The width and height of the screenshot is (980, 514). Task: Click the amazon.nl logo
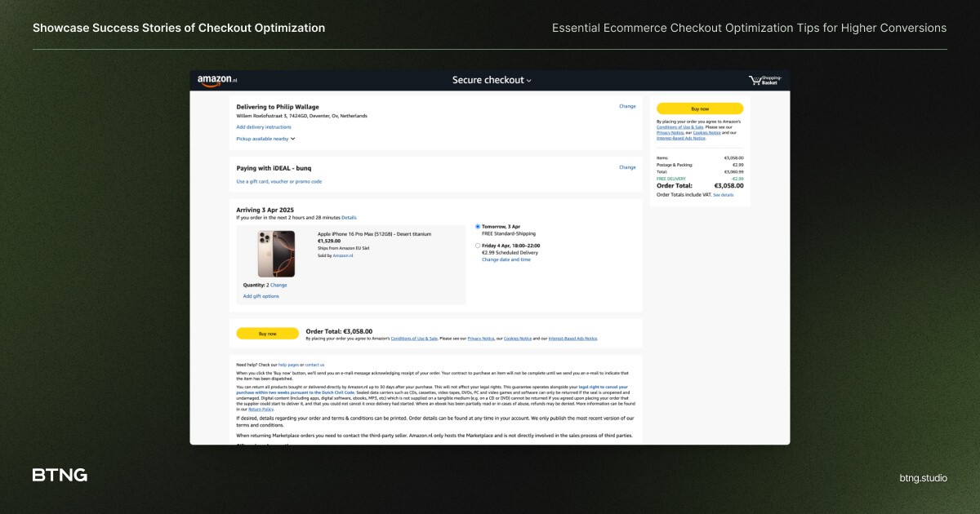pos(217,80)
